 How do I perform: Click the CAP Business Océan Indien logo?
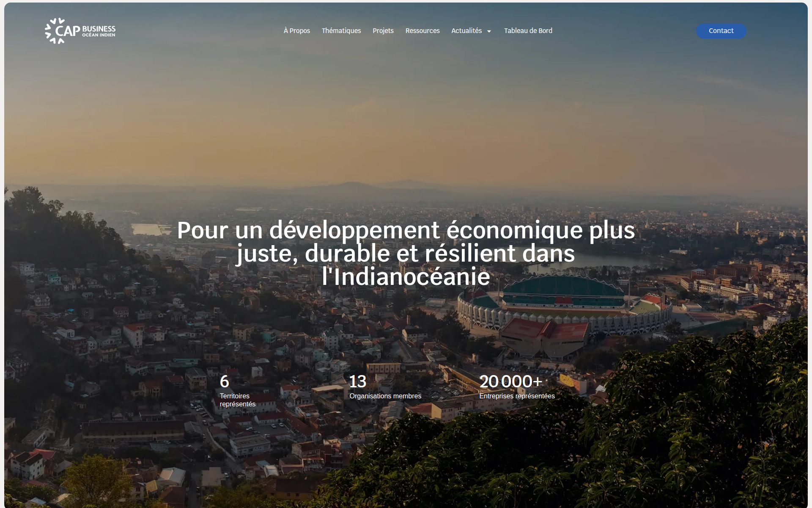coord(80,31)
